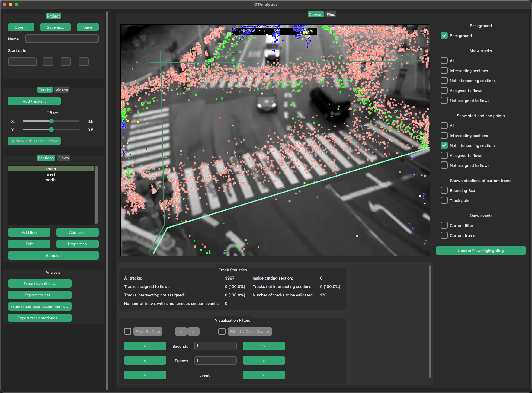The width and height of the screenshot is (532, 393).
Task: Check "Intersecting sections" under Show tracks
Action: coord(444,70)
